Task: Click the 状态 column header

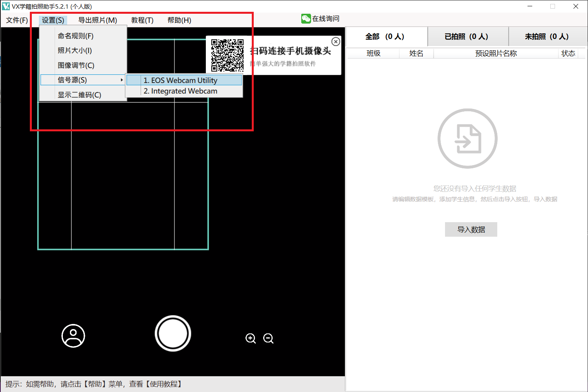Action: (568, 53)
